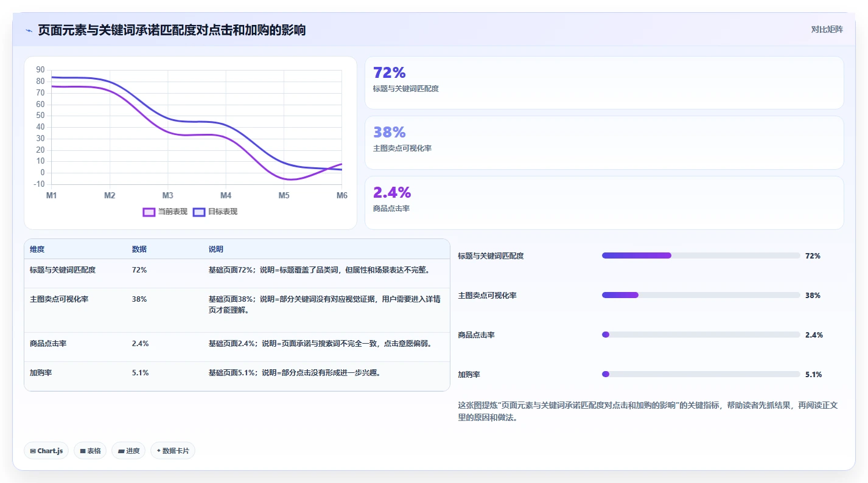Viewport: 868px width, 483px height.
Task: Open the 72% 标题与关键词匹配度 stat card
Action: 604,83
